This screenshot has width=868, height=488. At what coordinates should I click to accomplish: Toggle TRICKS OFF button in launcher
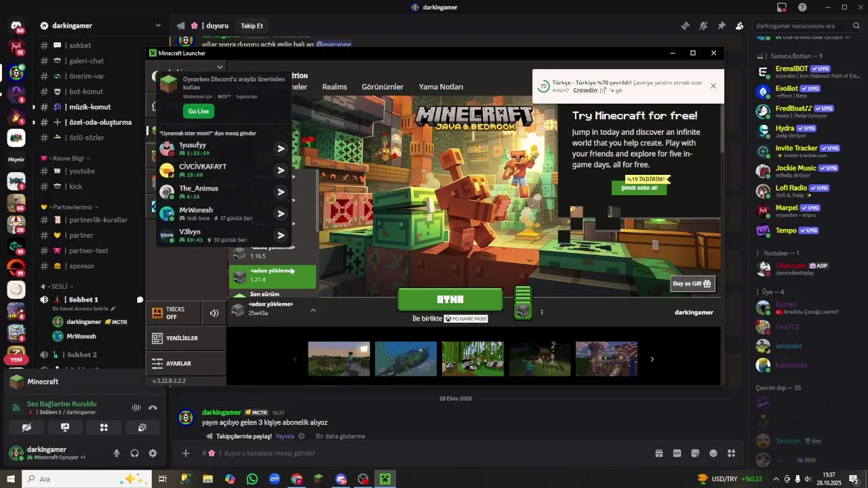click(174, 313)
